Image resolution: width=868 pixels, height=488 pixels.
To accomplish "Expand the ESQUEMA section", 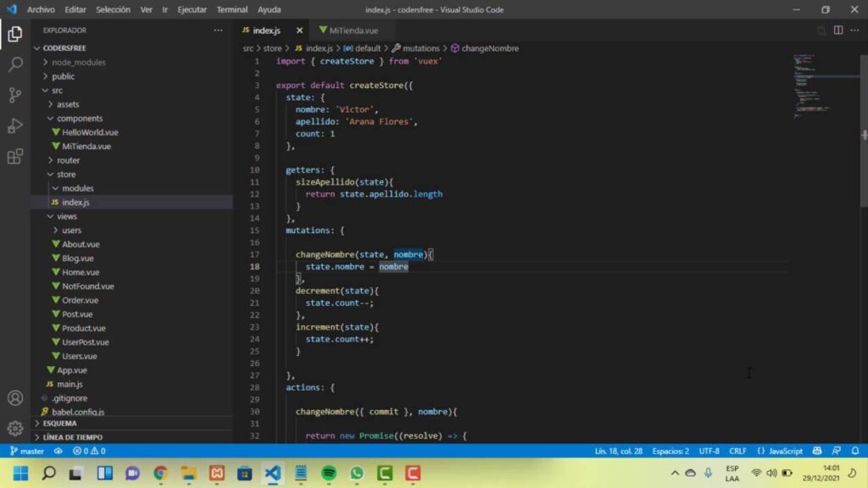I will pos(59,423).
